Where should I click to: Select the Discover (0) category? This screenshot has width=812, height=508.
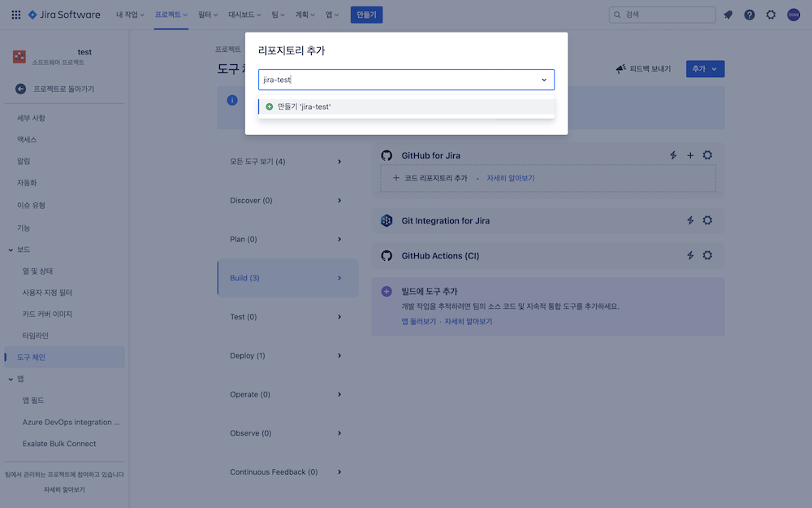[x=287, y=201]
